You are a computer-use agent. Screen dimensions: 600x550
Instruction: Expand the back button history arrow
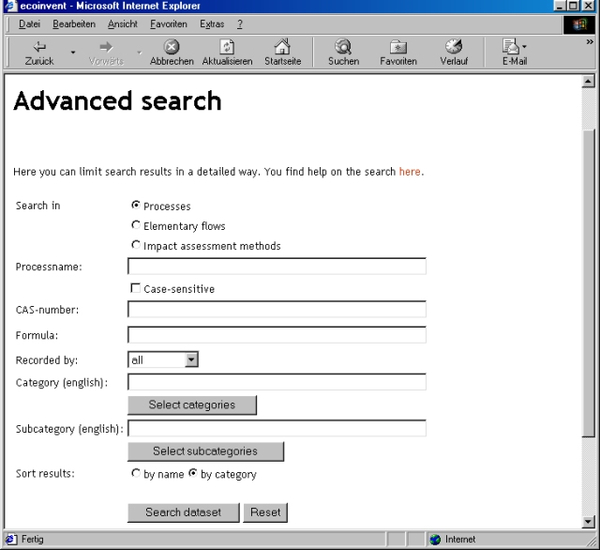coord(73,52)
